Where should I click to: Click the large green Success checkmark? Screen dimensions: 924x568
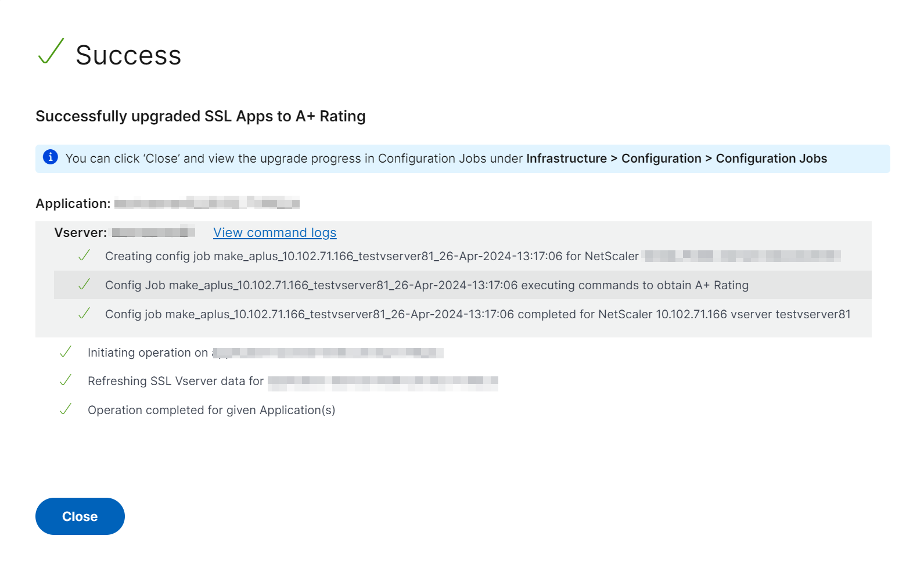[51, 51]
